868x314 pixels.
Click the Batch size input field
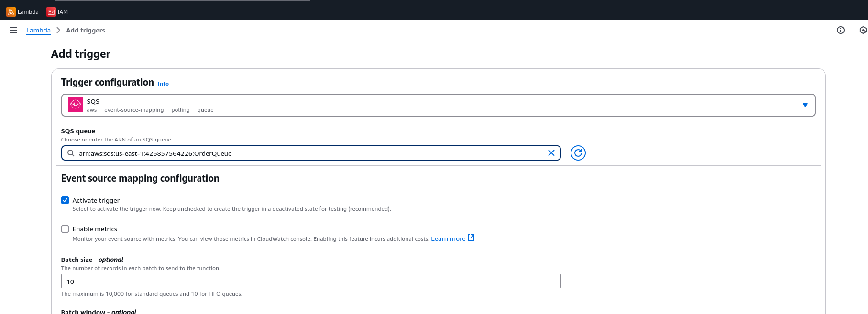(x=311, y=281)
